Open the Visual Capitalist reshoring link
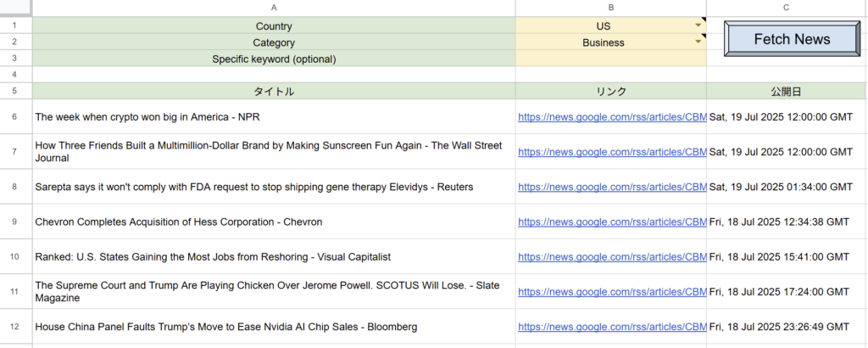Image resolution: width=868 pixels, height=348 pixels. [x=612, y=256]
